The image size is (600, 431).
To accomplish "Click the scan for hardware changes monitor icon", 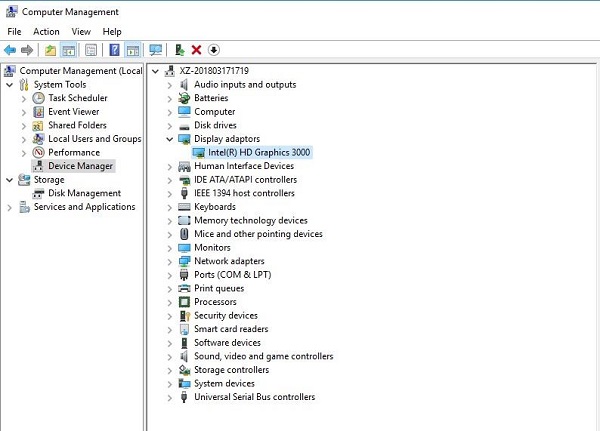I will (x=156, y=50).
